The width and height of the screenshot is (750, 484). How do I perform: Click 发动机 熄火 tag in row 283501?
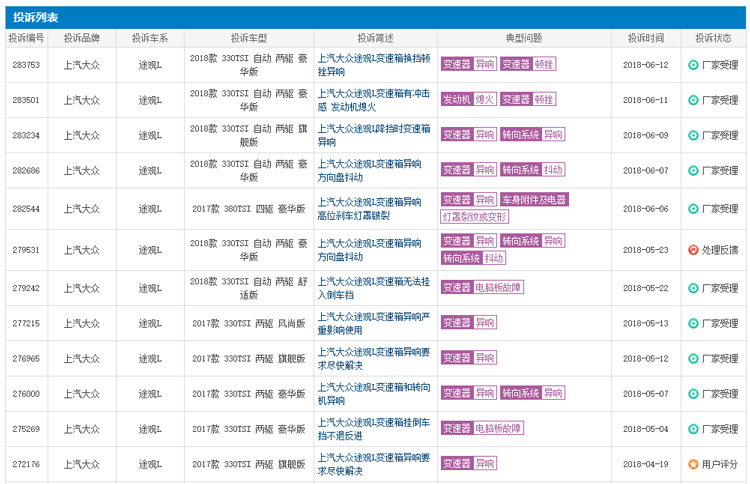click(469, 99)
